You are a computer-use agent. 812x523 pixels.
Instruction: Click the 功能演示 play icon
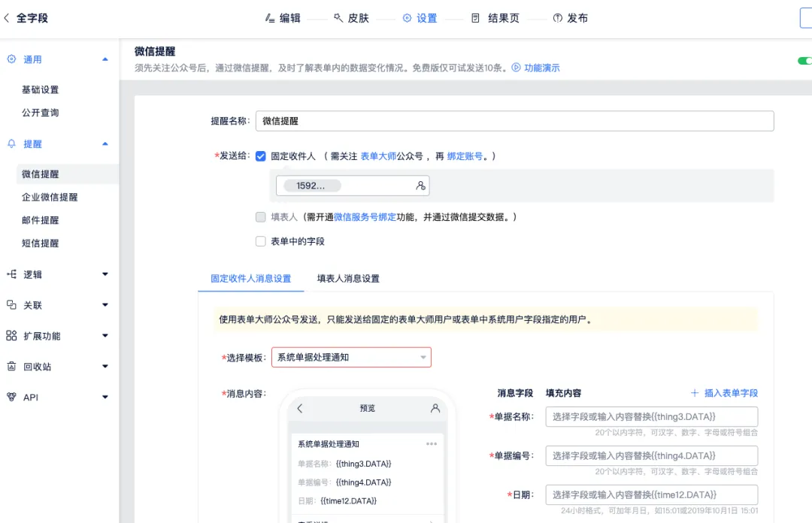point(517,68)
